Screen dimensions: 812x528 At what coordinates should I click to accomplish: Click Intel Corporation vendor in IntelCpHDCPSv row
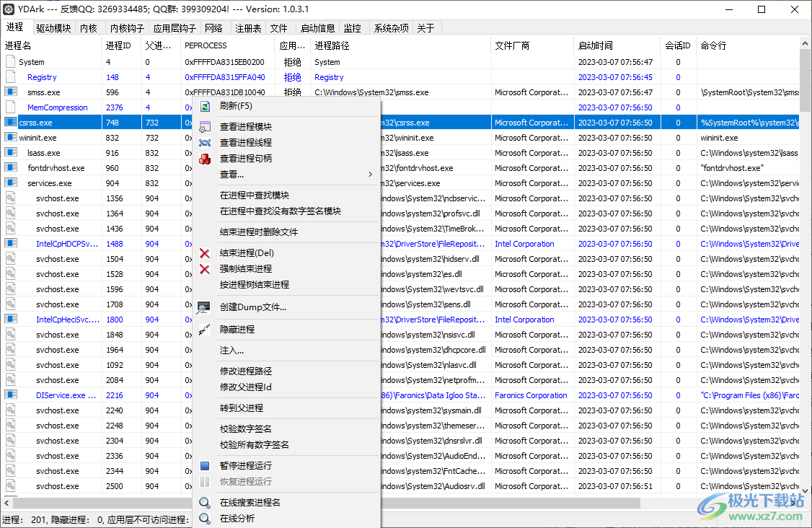click(524, 244)
